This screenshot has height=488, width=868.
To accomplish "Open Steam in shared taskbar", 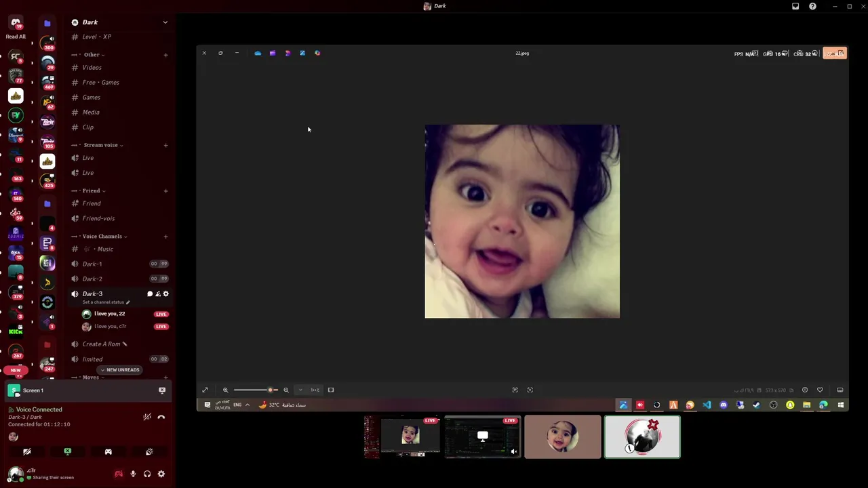I will (x=757, y=405).
